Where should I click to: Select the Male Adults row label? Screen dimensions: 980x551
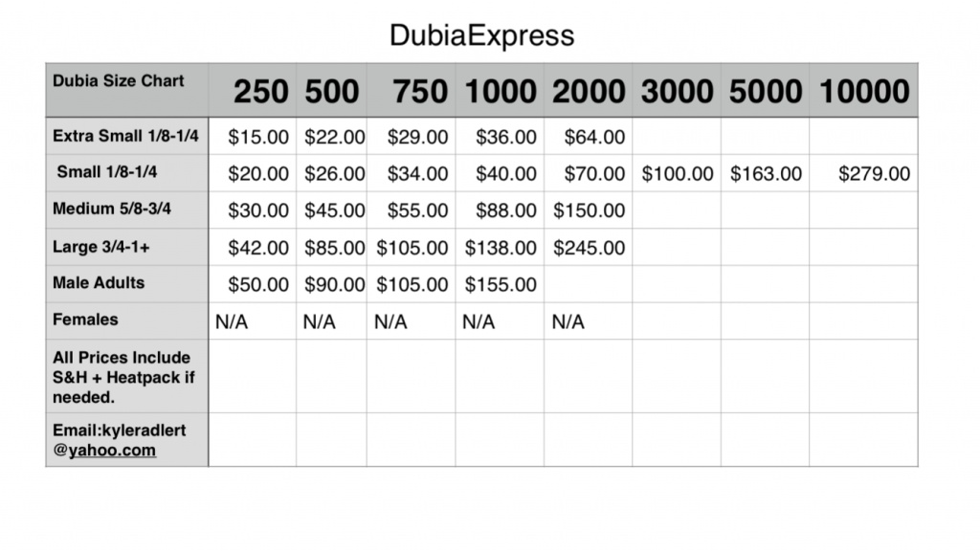(x=99, y=283)
